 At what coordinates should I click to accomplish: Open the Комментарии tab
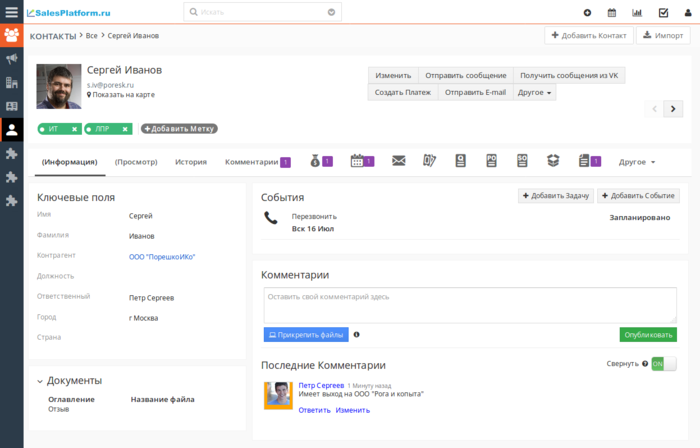[251, 162]
